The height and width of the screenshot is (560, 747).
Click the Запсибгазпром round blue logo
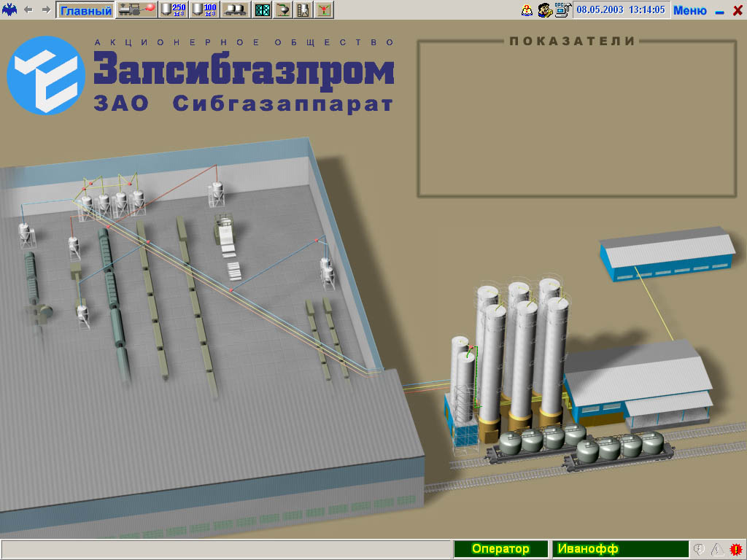46,75
